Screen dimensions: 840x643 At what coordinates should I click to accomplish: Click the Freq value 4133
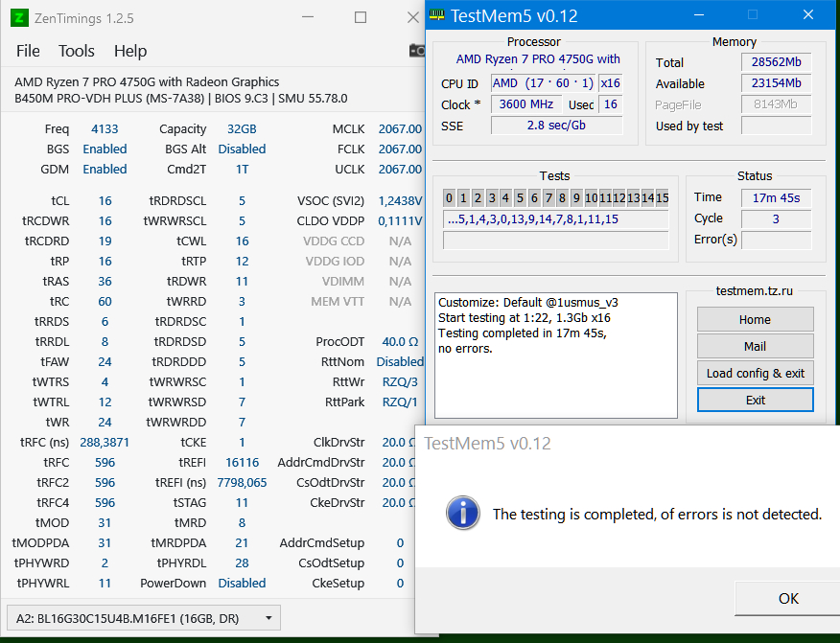(105, 129)
